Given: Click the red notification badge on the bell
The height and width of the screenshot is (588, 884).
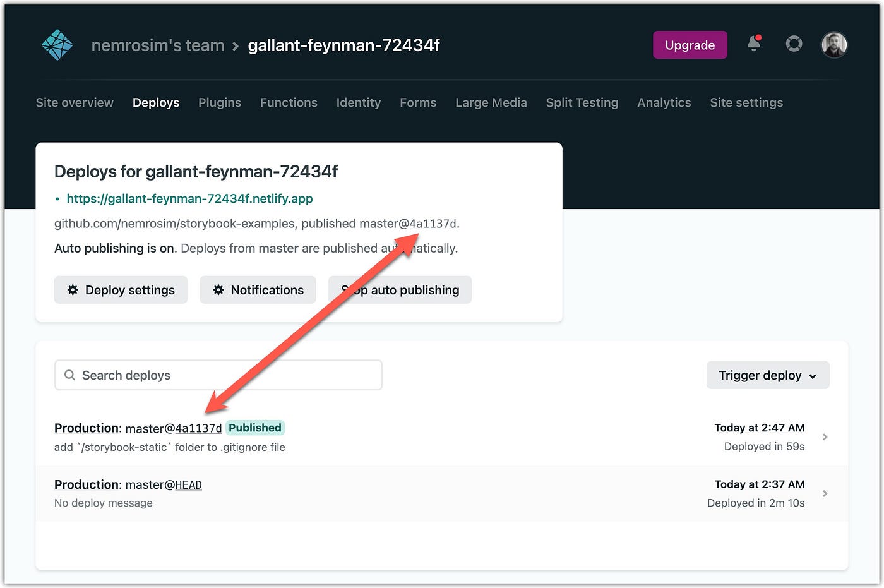Looking at the screenshot, I should point(760,38).
